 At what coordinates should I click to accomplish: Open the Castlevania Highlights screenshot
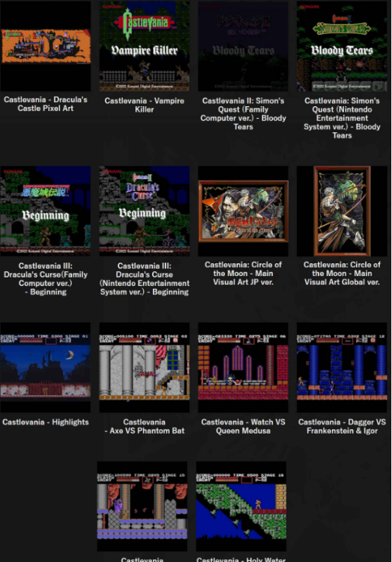(45, 367)
